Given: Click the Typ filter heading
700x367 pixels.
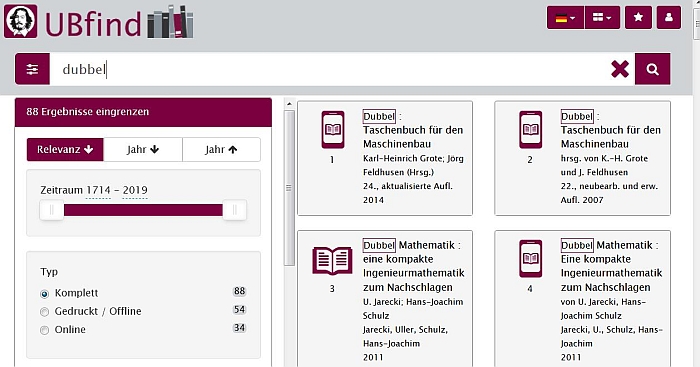Looking at the screenshot, I should pos(49,272).
